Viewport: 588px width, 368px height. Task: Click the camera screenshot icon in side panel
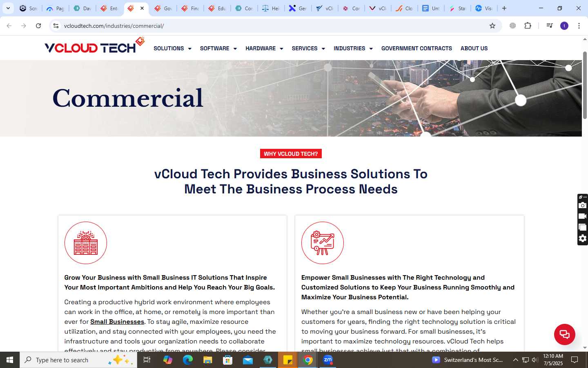(x=583, y=205)
